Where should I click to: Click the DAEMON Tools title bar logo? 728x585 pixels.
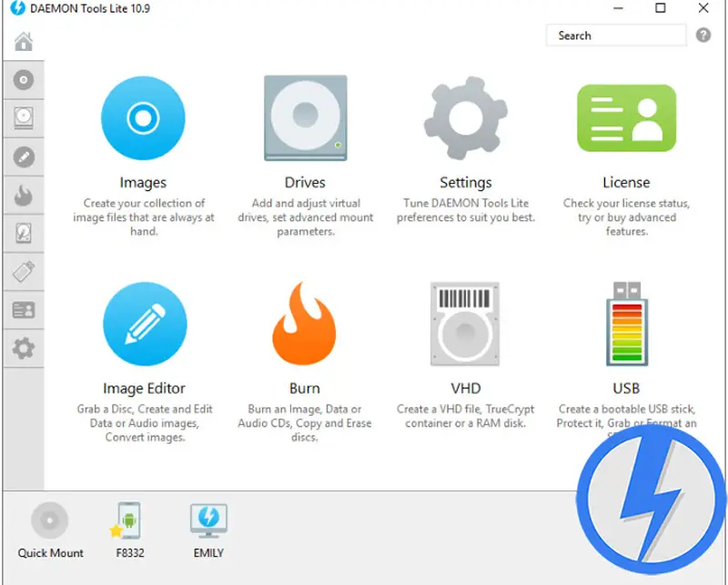click(17, 8)
